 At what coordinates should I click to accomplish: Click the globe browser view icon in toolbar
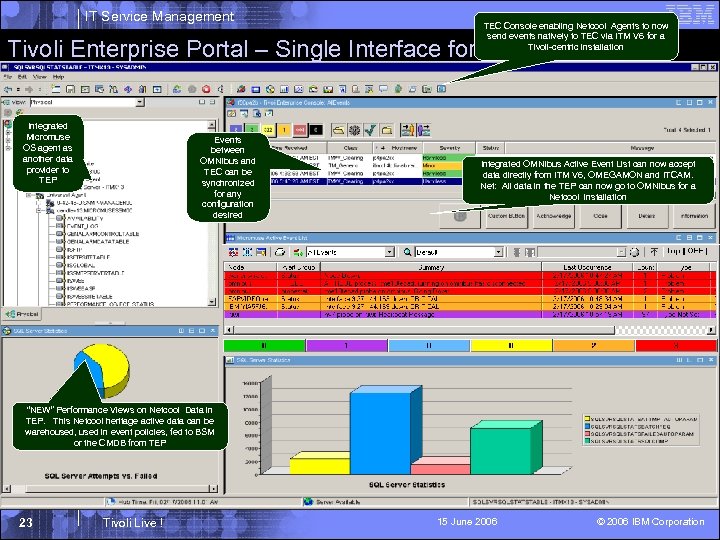pos(270,90)
